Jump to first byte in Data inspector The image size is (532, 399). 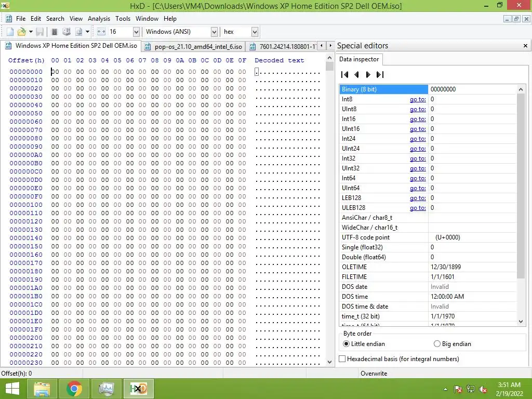(x=345, y=75)
